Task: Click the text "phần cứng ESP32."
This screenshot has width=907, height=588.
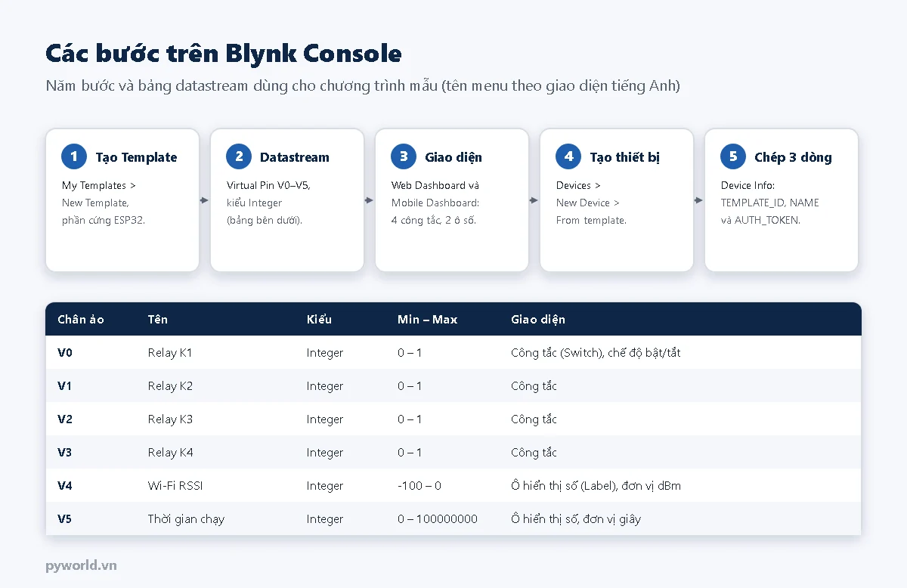Action: pyautogui.click(x=104, y=220)
